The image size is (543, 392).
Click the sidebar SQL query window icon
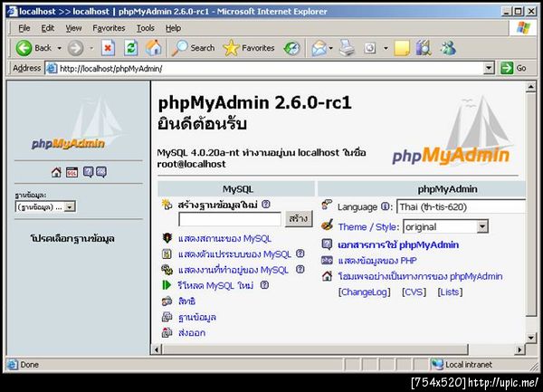[72, 172]
